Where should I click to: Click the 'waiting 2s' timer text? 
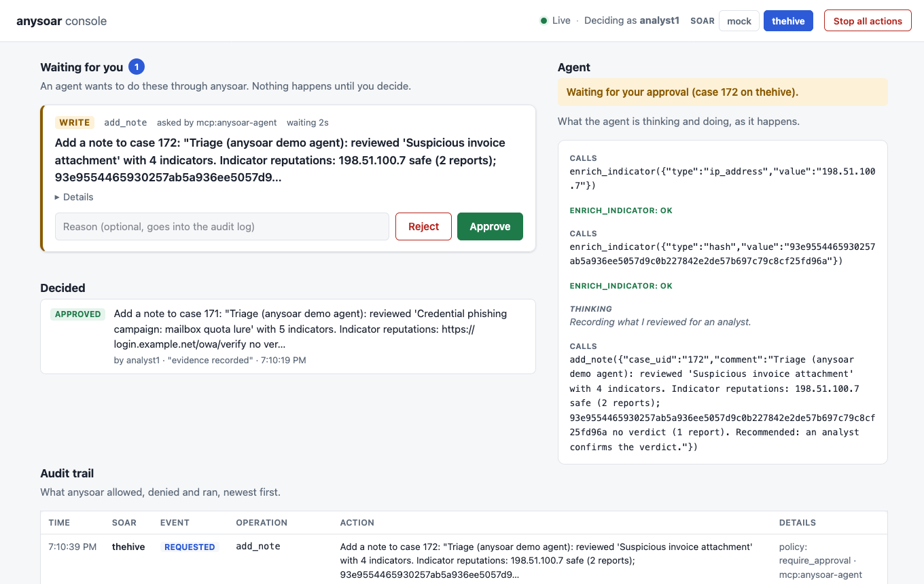pos(308,123)
